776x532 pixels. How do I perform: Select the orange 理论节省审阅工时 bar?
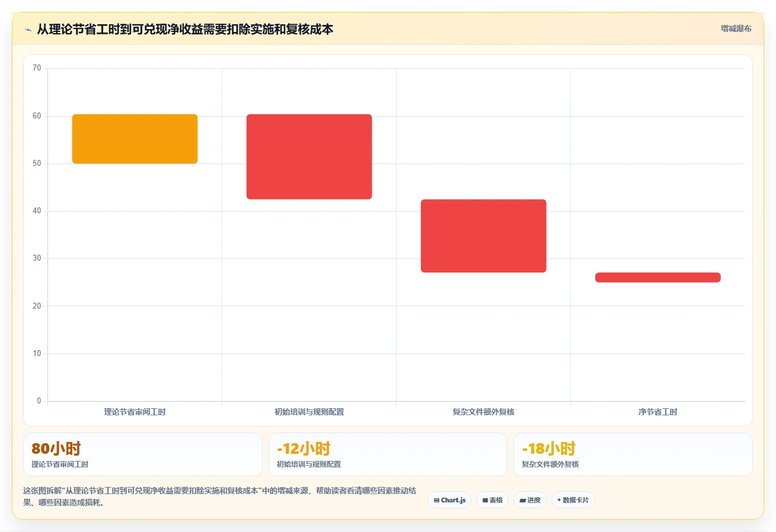point(135,139)
